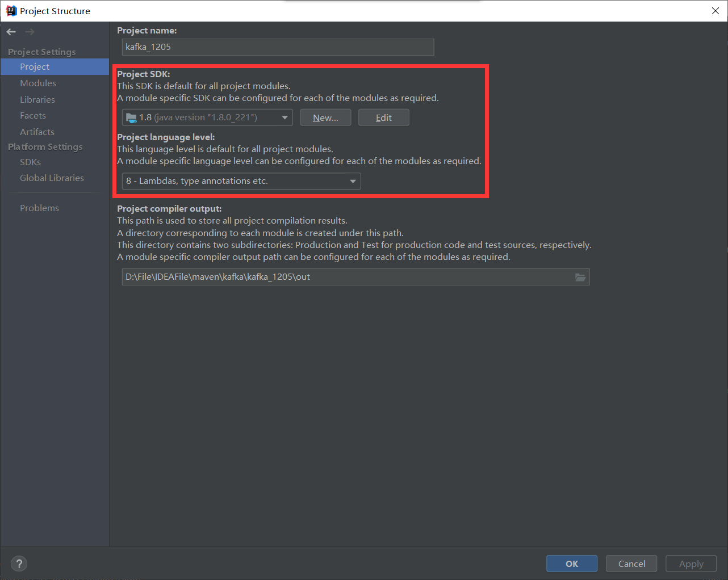The height and width of the screenshot is (580, 728).
Task: Click the SDK folder icon in the dropdown
Action: [132, 117]
